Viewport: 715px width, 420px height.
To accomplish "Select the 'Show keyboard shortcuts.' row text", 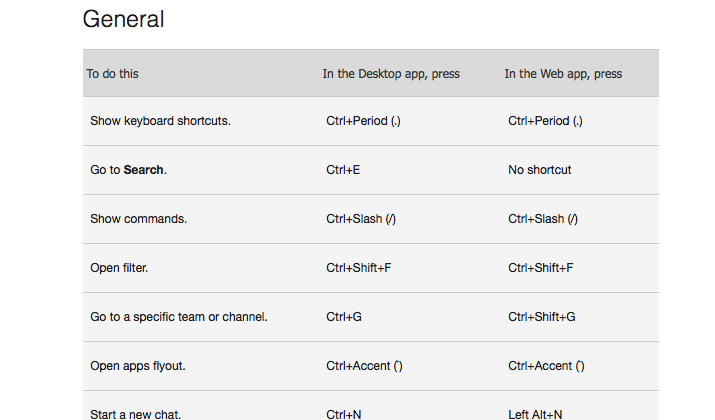I will (161, 121).
